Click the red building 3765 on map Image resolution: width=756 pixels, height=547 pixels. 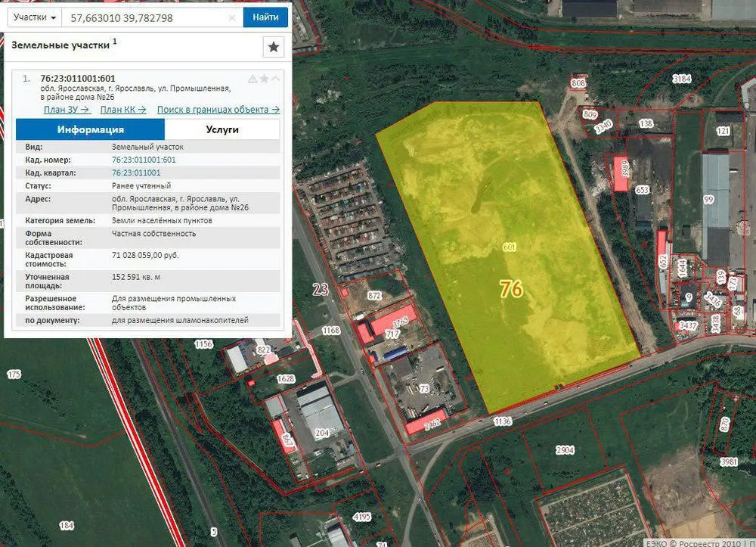click(x=393, y=319)
